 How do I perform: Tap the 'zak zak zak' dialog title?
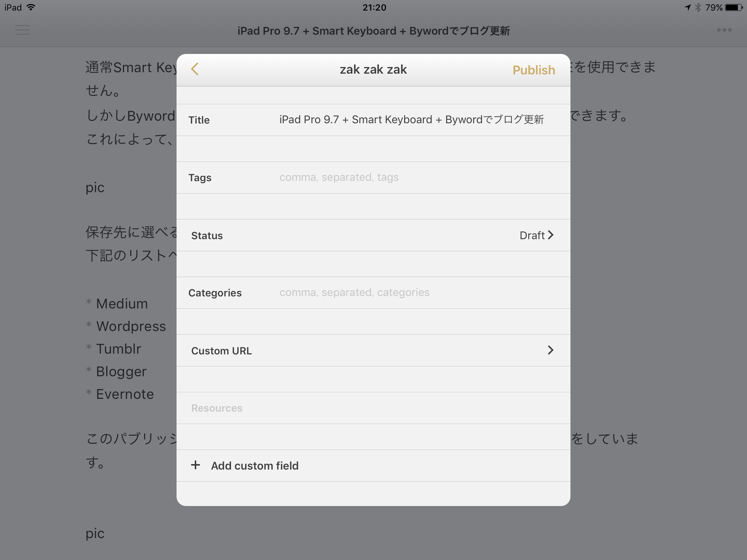tap(373, 69)
